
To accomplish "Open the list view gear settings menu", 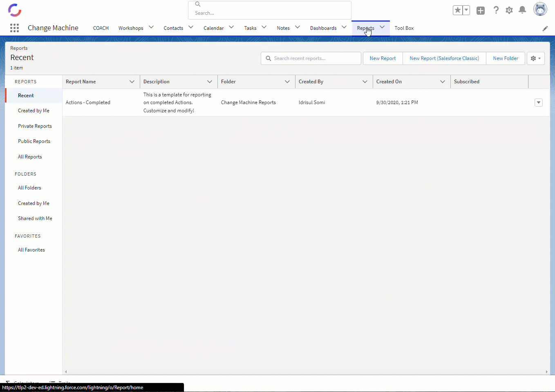I will [536, 58].
